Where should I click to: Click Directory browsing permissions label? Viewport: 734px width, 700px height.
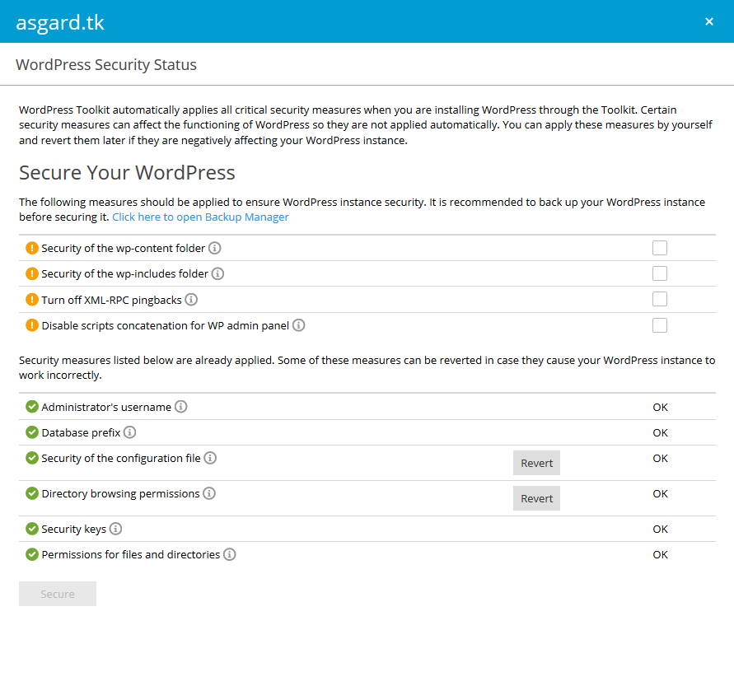coord(121,493)
